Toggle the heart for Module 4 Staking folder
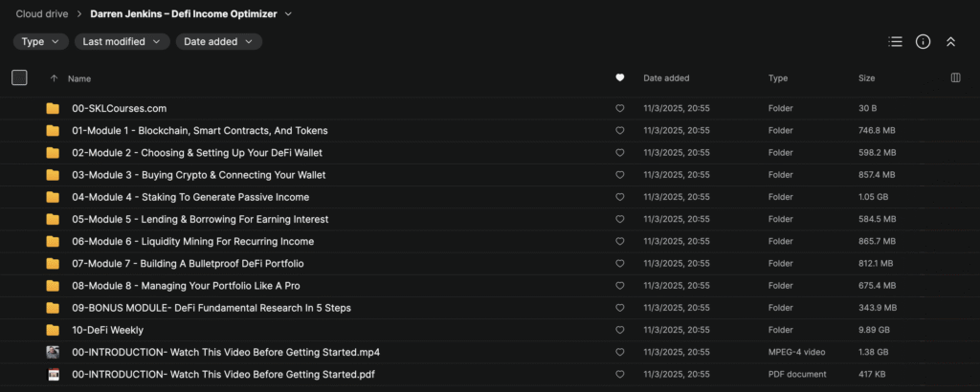 (x=620, y=197)
